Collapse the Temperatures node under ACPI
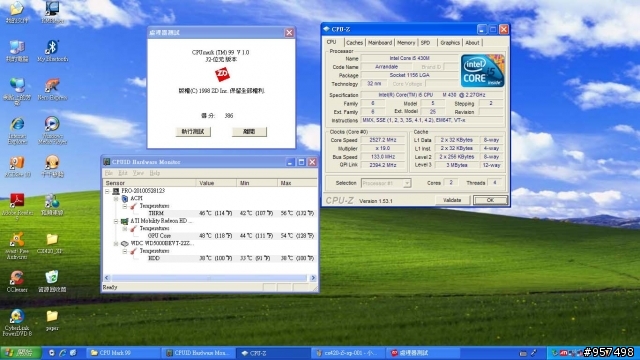The width and height of the screenshot is (640, 360). (125, 206)
